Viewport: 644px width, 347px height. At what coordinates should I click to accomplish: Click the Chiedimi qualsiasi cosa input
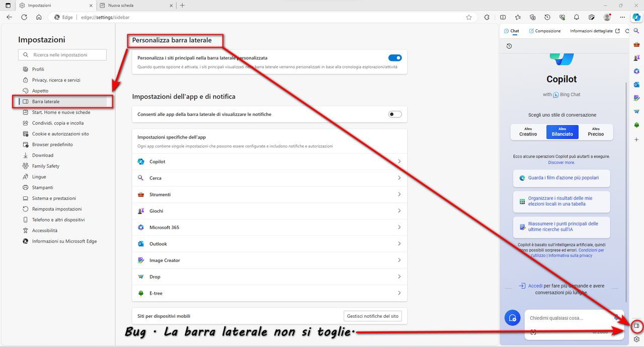click(x=569, y=318)
